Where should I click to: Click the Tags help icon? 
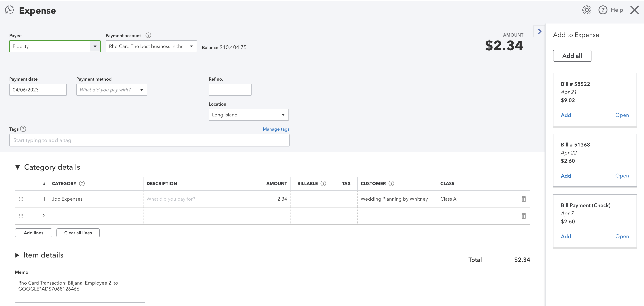pyautogui.click(x=23, y=129)
